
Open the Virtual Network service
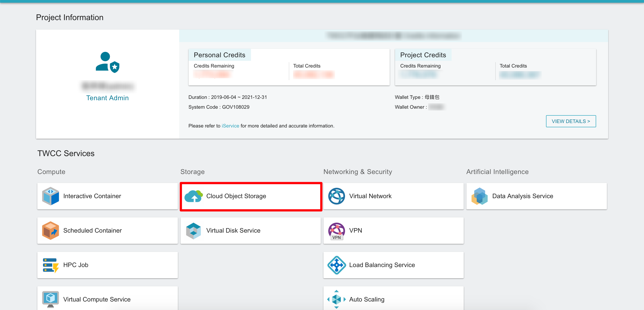click(x=393, y=196)
